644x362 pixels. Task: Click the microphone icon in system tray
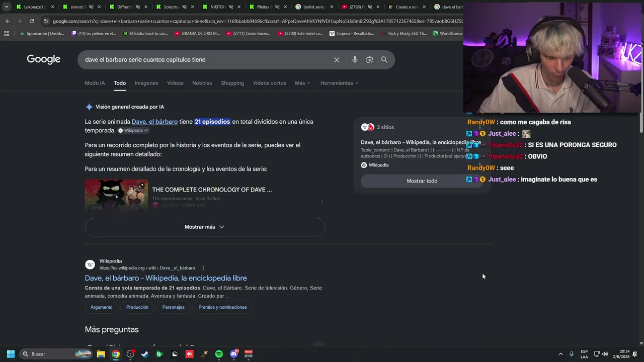(572, 354)
